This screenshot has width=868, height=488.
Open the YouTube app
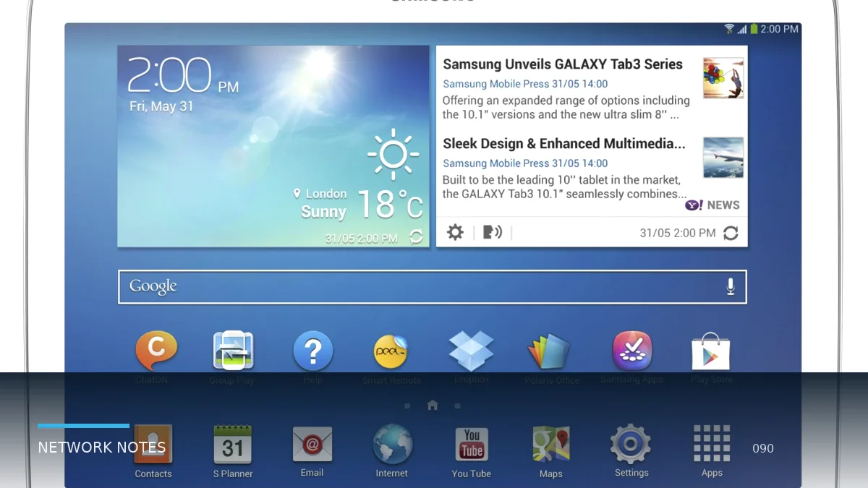coord(472,445)
